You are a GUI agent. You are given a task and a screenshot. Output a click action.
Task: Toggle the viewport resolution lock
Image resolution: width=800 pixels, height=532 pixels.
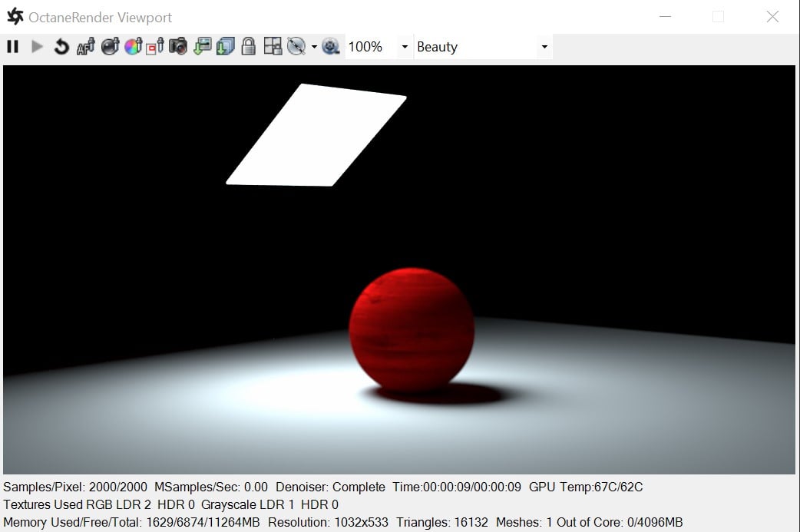pos(249,46)
